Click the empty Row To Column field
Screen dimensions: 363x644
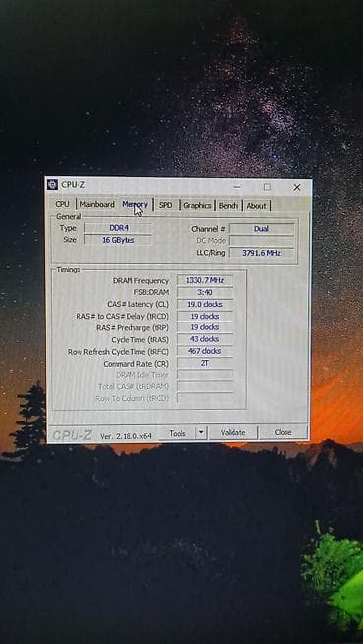point(205,398)
